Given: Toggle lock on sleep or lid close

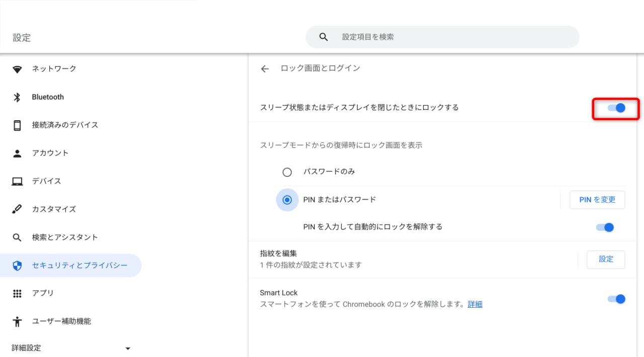Looking at the screenshot, I should (616, 108).
